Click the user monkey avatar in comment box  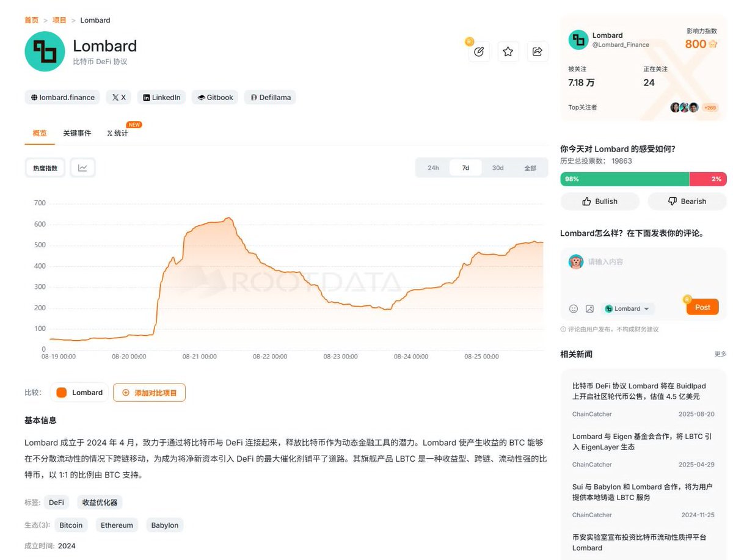click(x=575, y=262)
